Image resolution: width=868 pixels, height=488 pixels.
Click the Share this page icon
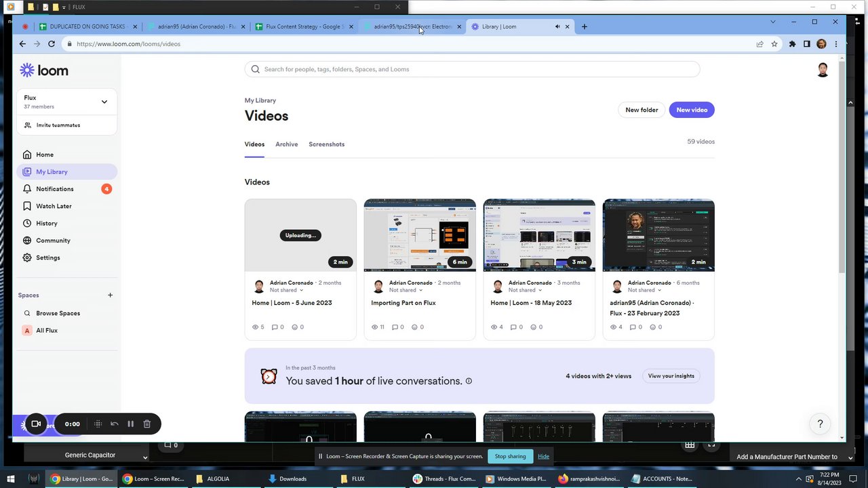pos(759,44)
